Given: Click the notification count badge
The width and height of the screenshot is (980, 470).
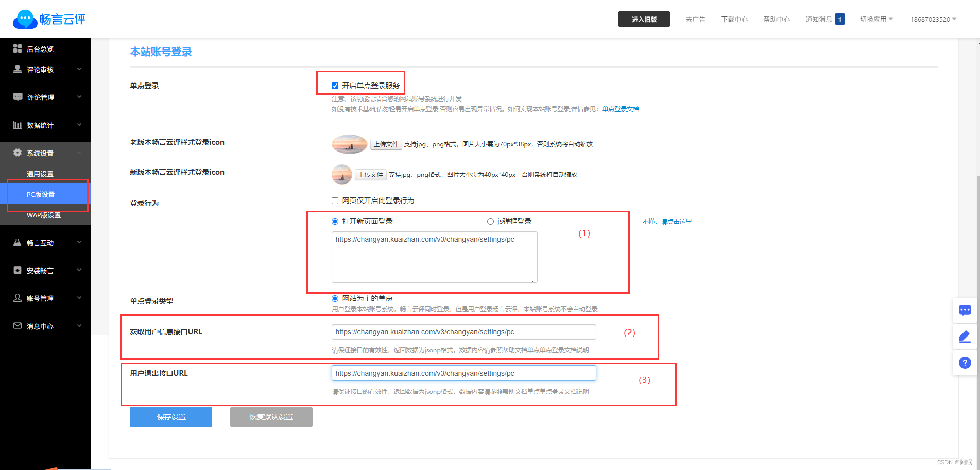Looking at the screenshot, I should 840,19.
